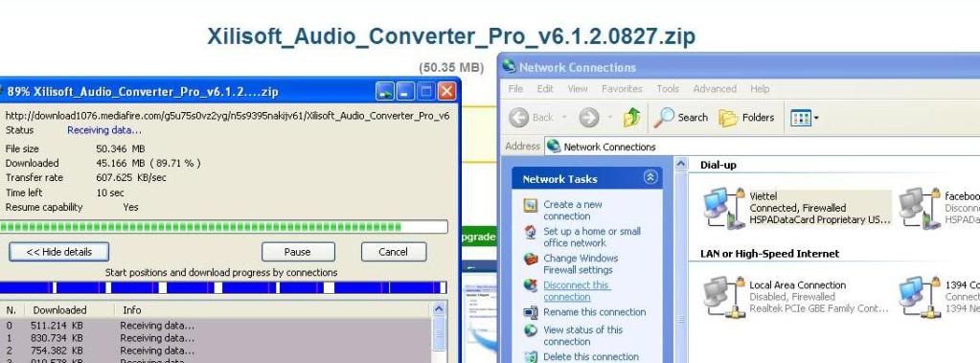The width and height of the screenshot is (980, 363).
Task: Click the Back arrow toolbar icon
Action: [x=519, y=118]
